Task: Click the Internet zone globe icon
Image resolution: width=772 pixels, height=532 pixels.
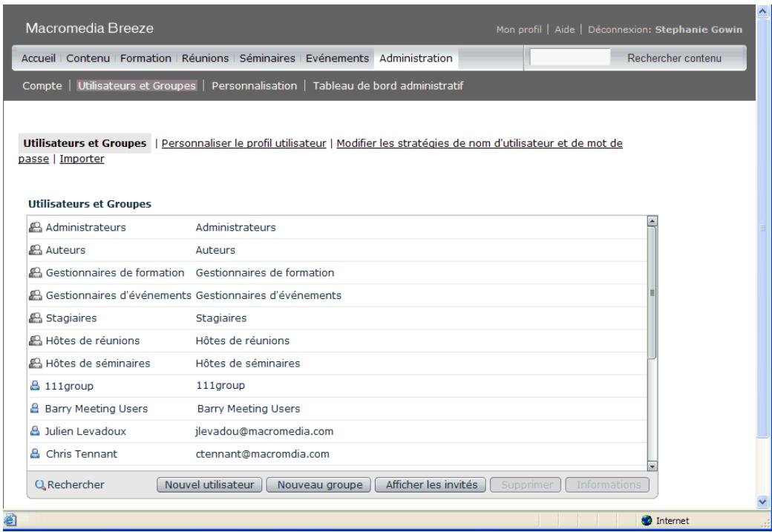Action: coord(647,520)
